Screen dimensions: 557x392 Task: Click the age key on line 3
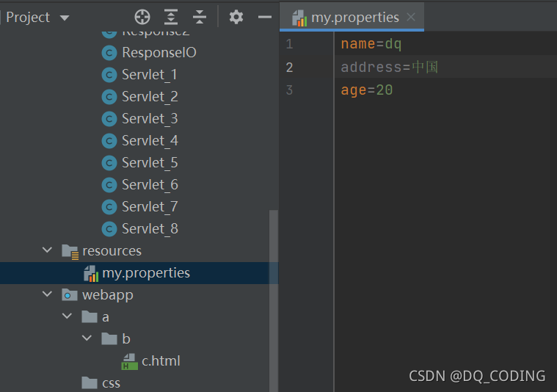click(x=354, y=90)
